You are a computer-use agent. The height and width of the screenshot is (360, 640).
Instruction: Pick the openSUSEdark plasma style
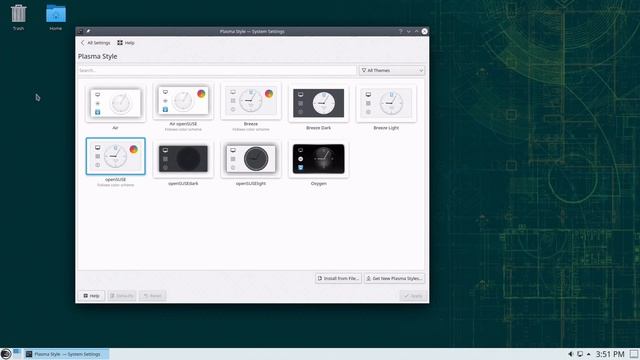[183, 159]
